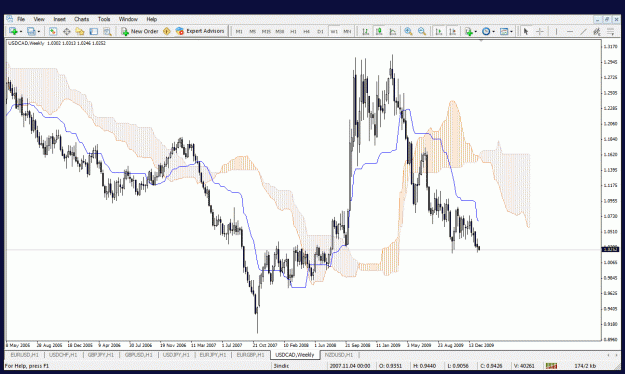Switch to H1 timeframe button

(293, 31)
